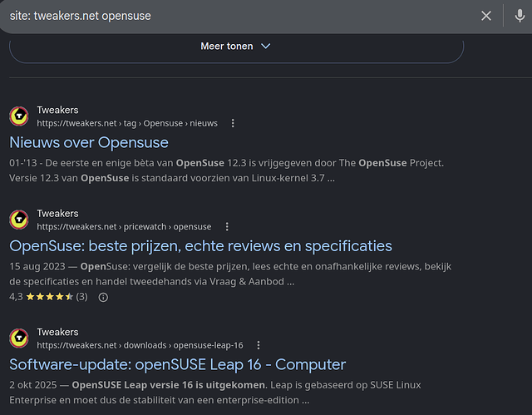The image size is (532, 415).
Task: Open the 'Nieuws over Opensuse' result
Action: 89,142
